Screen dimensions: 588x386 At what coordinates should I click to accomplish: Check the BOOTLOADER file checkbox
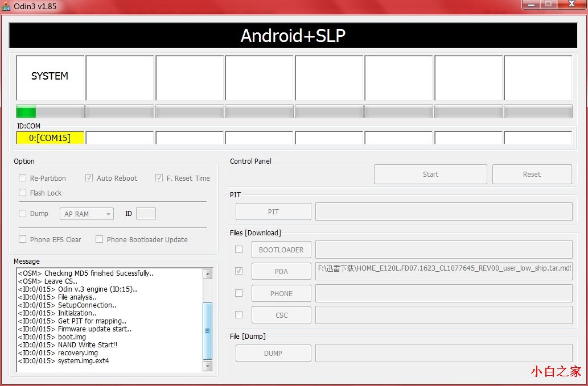(239, 250)
